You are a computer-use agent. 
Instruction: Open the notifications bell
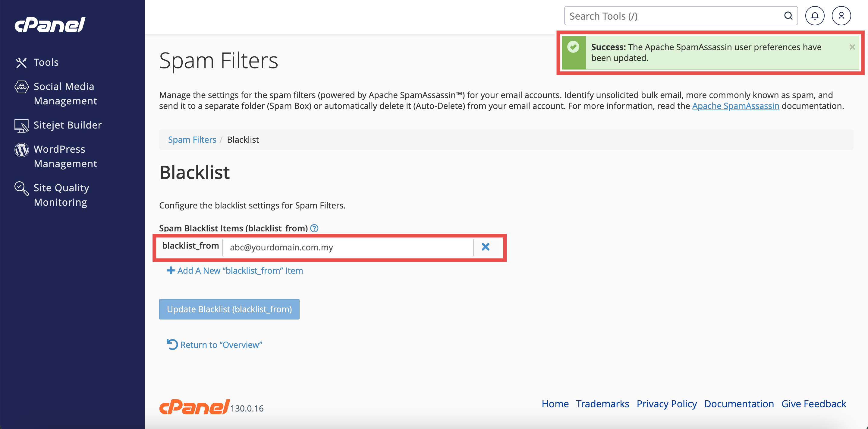(814, 16)
